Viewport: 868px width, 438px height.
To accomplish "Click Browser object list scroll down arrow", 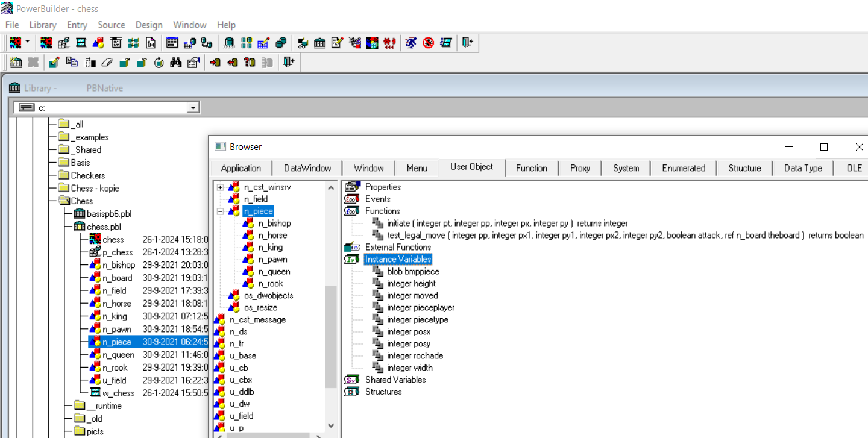I will [x=331, y=425].
